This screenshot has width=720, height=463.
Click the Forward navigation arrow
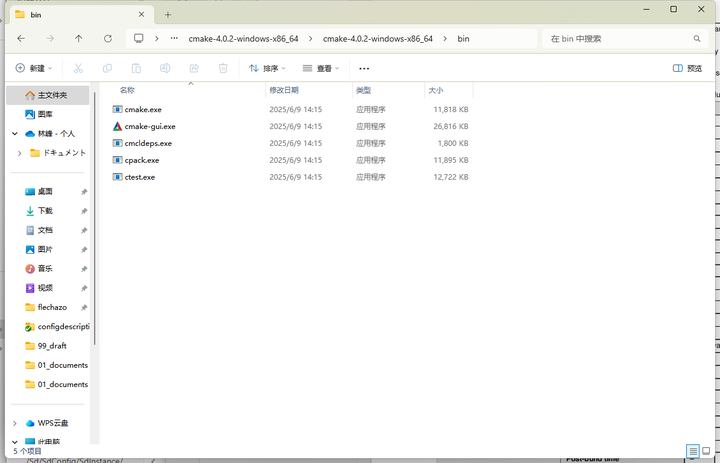(50, 39)
